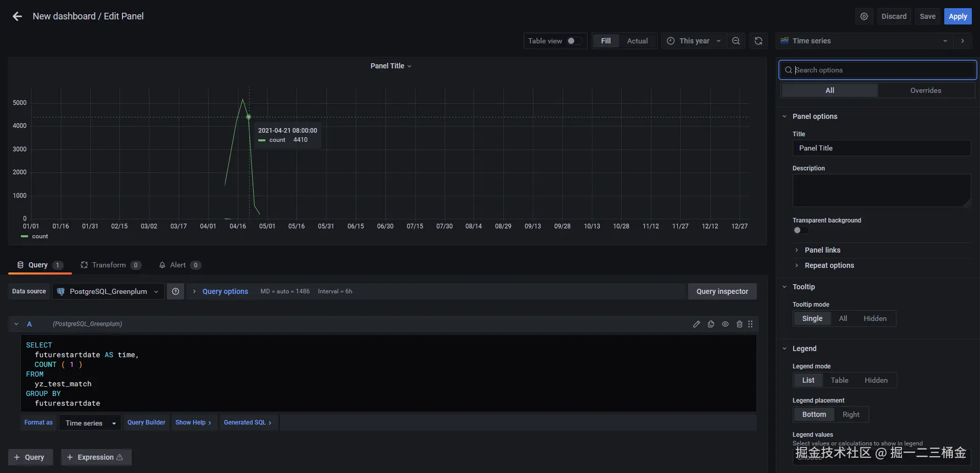
Task: Click the Save button
Action: point(927,16)
